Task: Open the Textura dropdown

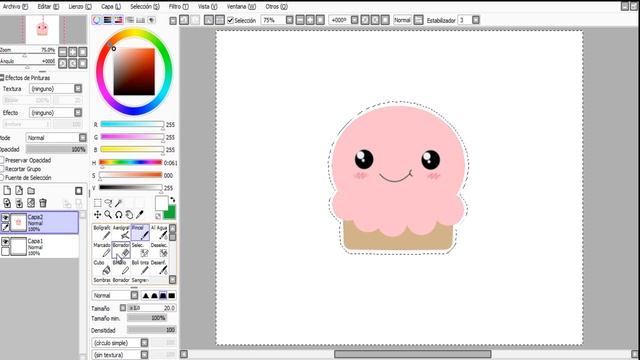Action: [x=56, y=89]
